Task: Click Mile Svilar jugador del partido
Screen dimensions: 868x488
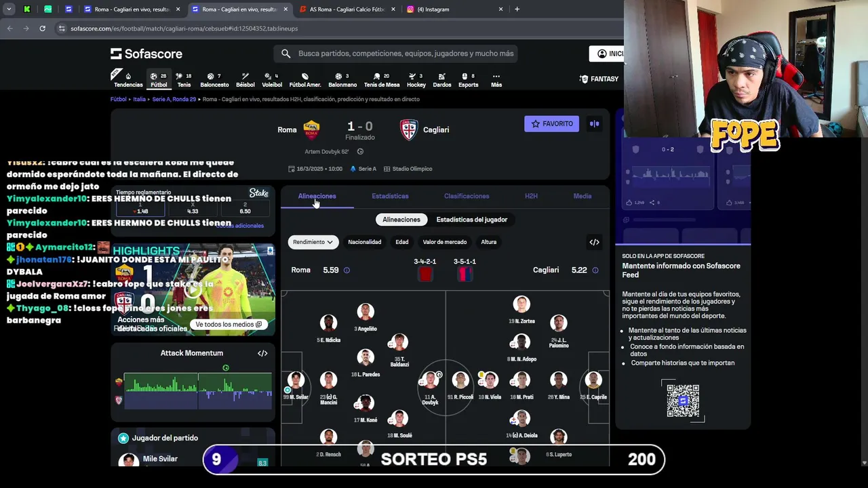Action: click(x=160, y=459)
